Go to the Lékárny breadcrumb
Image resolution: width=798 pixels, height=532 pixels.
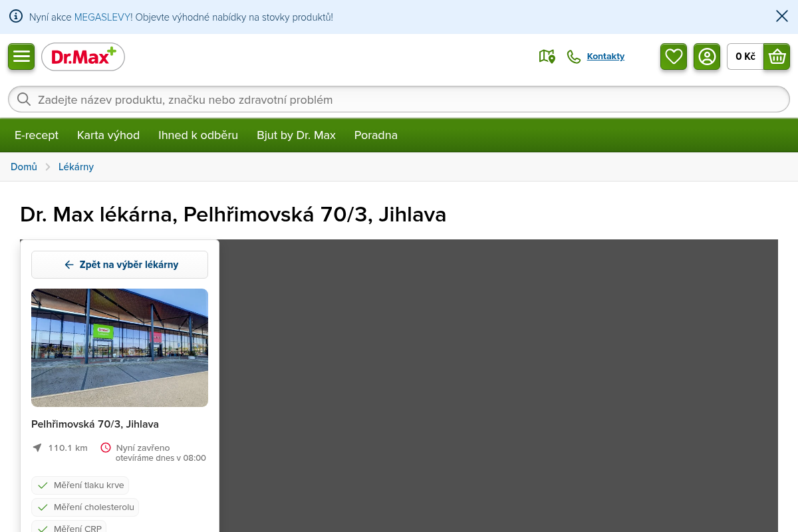(76, 167)
